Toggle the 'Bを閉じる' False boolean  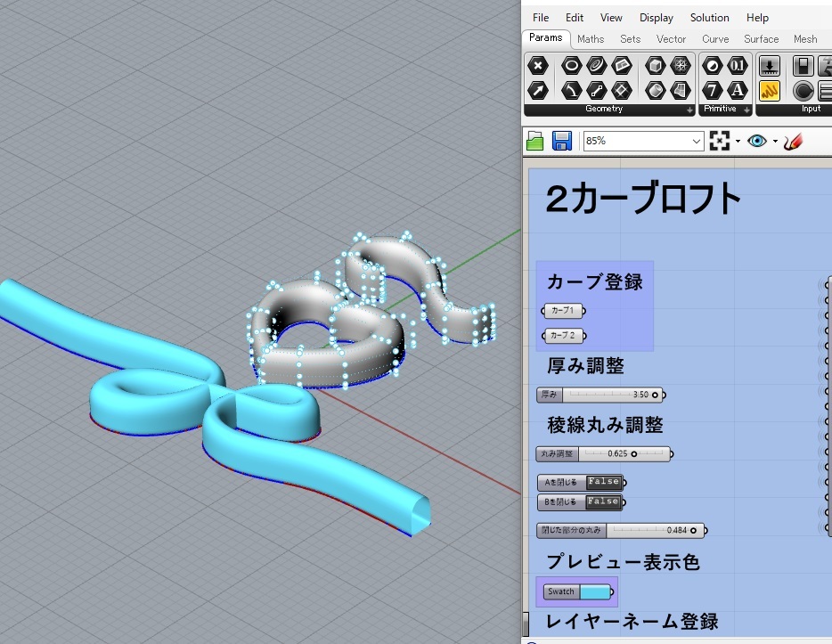(602, 502)
